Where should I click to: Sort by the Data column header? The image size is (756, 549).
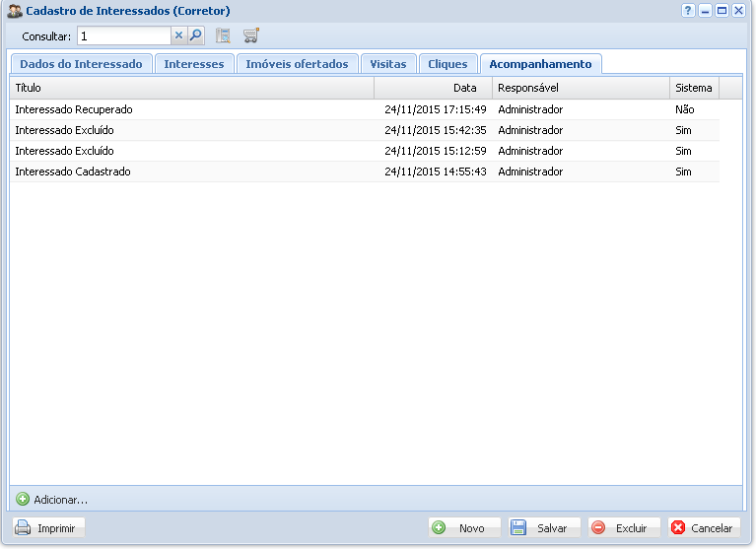pyautogui.click(x=433, y=88)
